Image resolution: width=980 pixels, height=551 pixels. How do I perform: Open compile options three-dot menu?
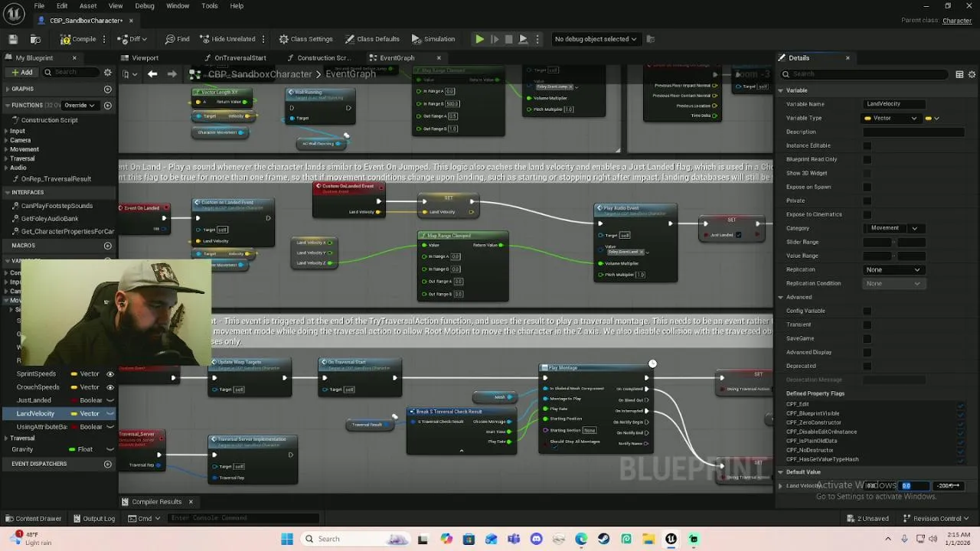[106, 39]
